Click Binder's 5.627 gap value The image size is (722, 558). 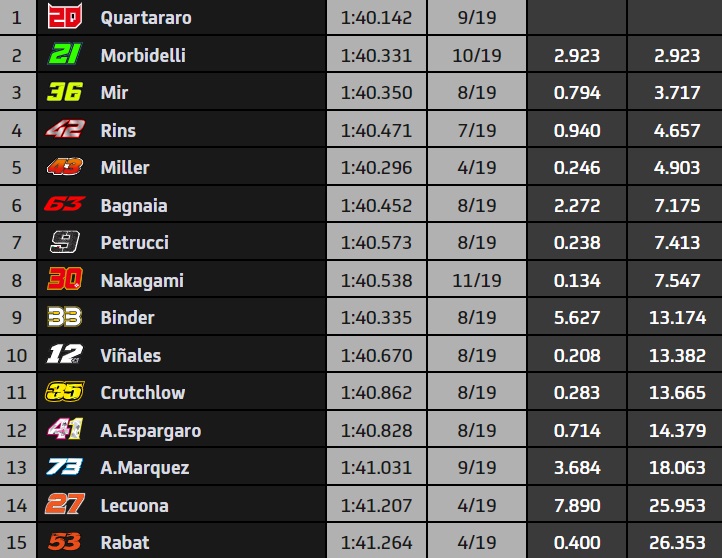577,317
